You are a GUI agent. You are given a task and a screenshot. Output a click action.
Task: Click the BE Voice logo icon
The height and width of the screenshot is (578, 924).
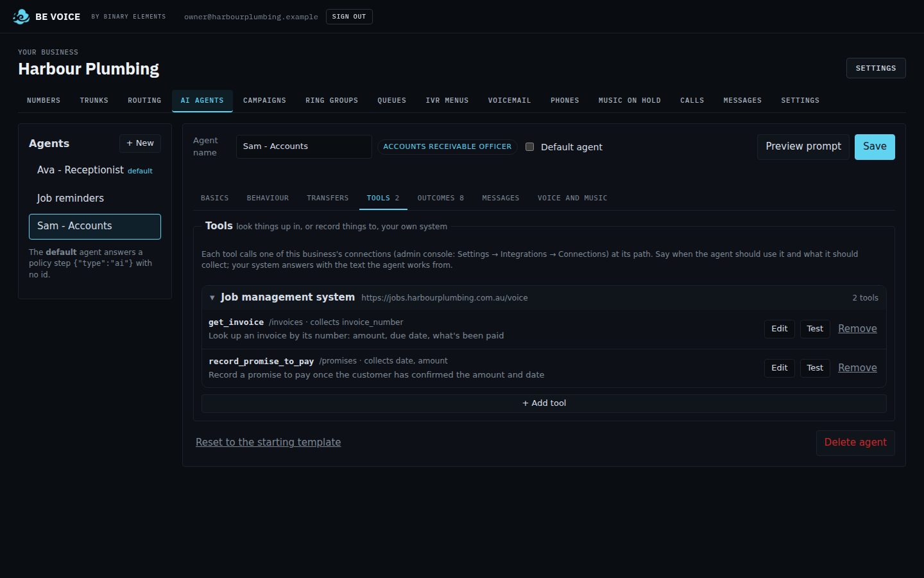point(21,17)
